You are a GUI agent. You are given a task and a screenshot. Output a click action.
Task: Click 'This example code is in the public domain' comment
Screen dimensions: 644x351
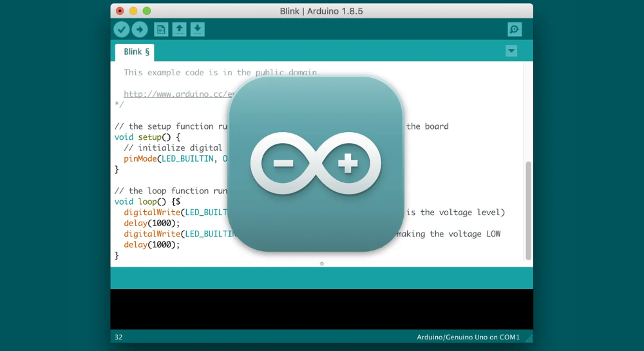click(x=221, y=73)
